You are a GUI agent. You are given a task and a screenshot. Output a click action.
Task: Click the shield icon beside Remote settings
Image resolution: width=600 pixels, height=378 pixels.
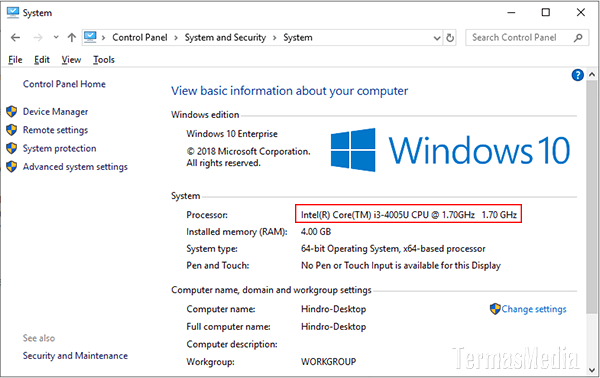(12, 130)
